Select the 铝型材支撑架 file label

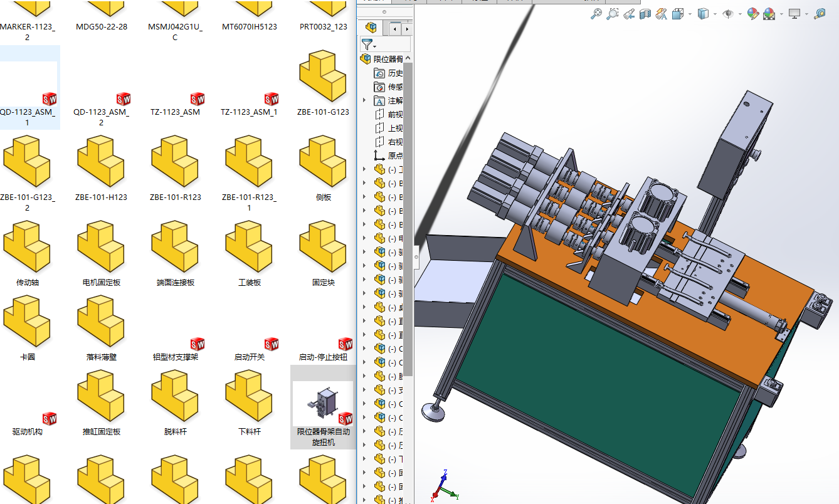pos(176,357)
